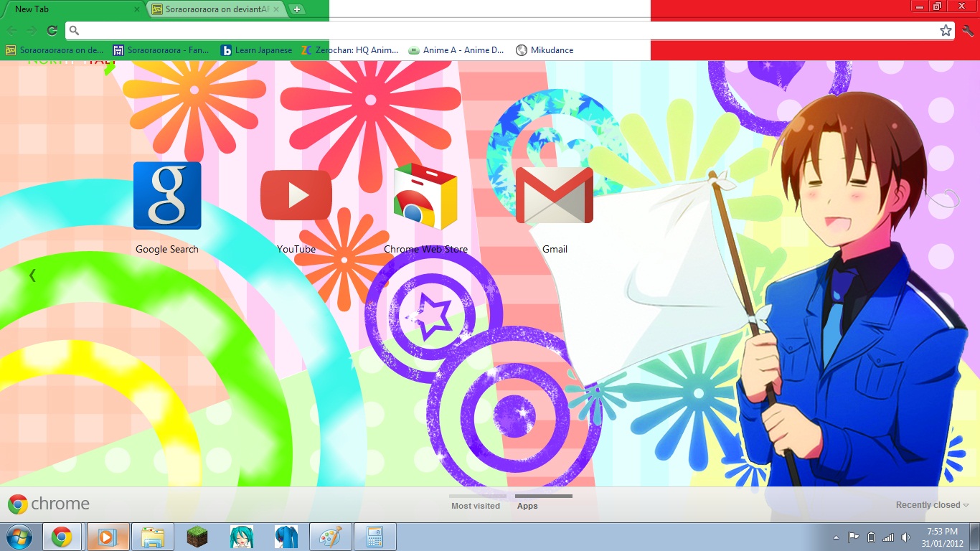Open the Windows Start menu
Image resolution: width=980 pixels, height=551 pixels.
tap(19, 537)
